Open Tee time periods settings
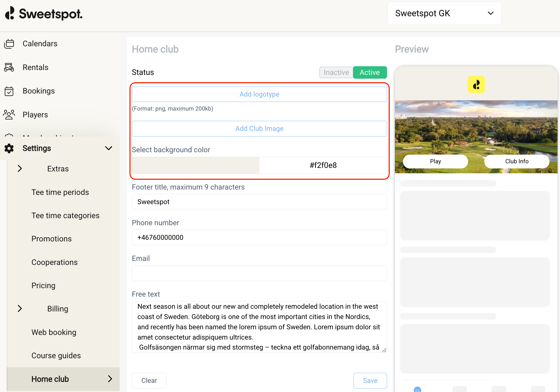The height and width of the screenshot is (392, 560). coord(60,192)
